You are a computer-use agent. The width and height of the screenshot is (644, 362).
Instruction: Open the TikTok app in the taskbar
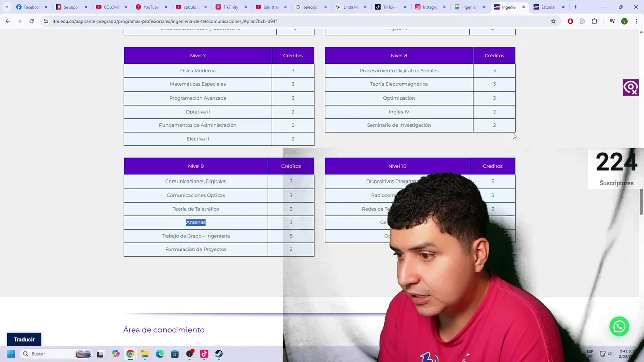204,354
